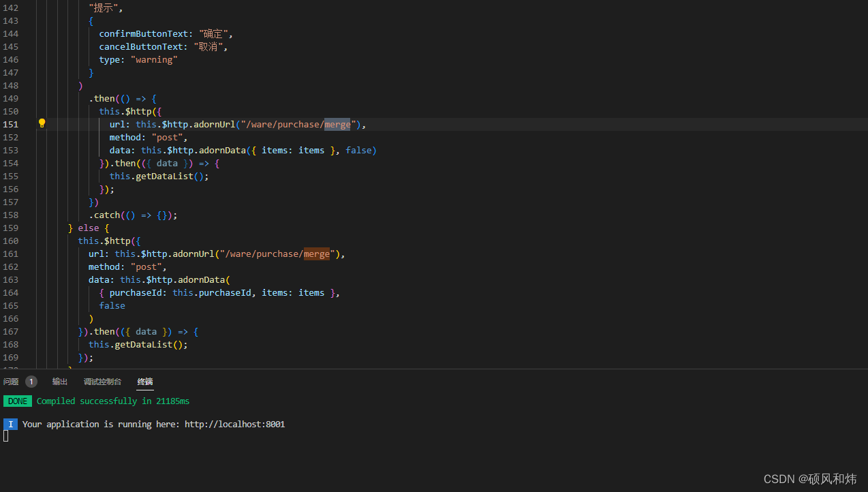This screenshot has width=868, height=492.
Task: Click the "提示" string on line 142
Action: point(104,7)
